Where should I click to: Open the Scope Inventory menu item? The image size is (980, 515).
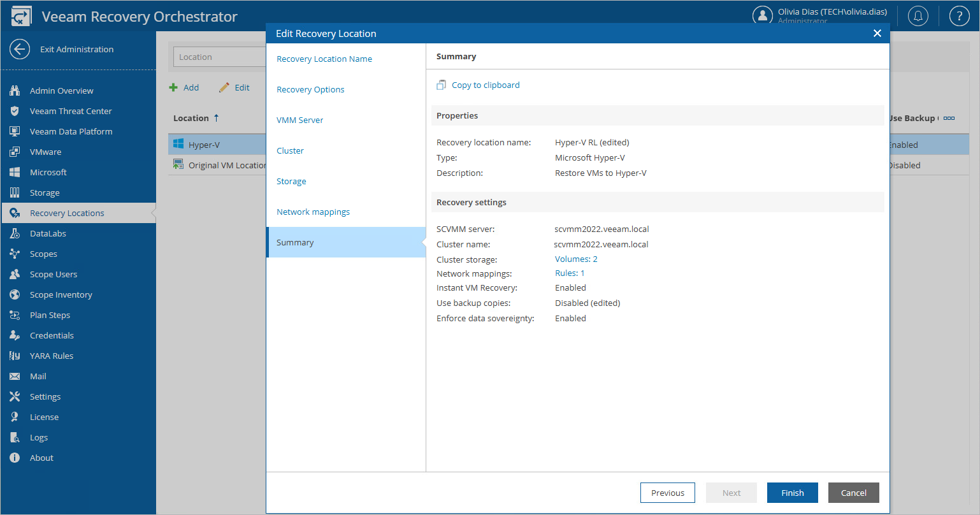61,294
